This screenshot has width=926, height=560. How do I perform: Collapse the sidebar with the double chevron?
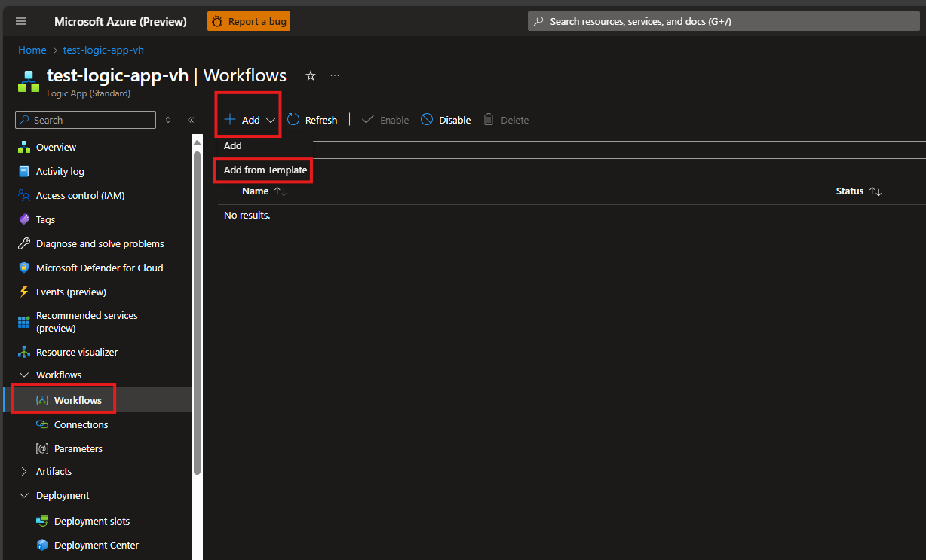pyautogui.click(x=191, y=120)
